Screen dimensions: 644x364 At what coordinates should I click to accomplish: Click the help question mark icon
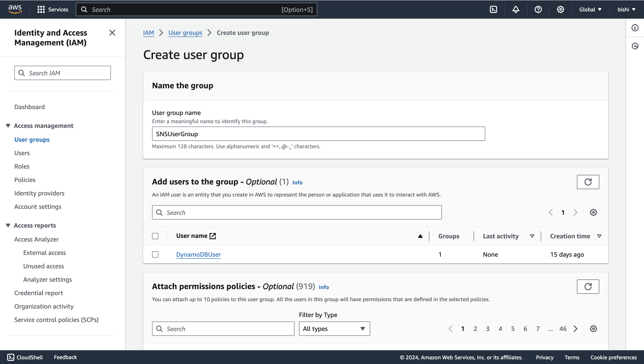pyautogui.click(x=538, y=9)
